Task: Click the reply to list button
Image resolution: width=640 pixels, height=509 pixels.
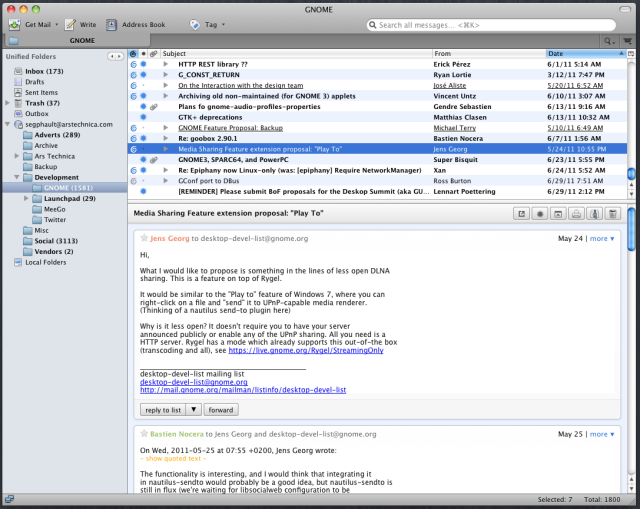Action: click(163, 410)
